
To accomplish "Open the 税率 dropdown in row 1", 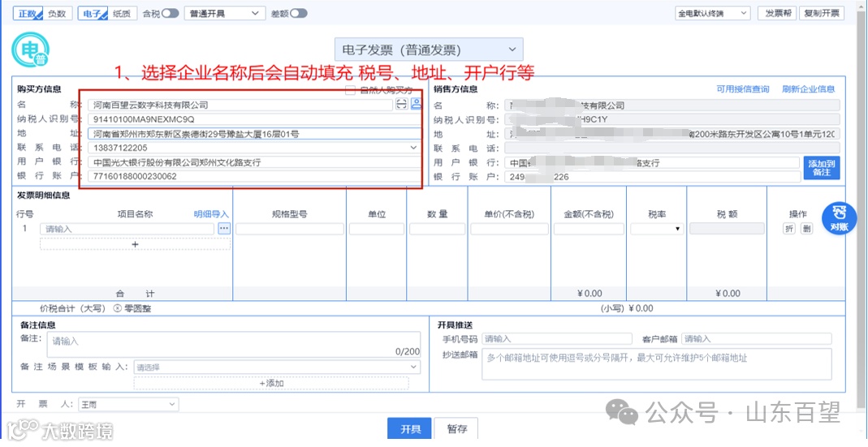I will pos(657,229).
